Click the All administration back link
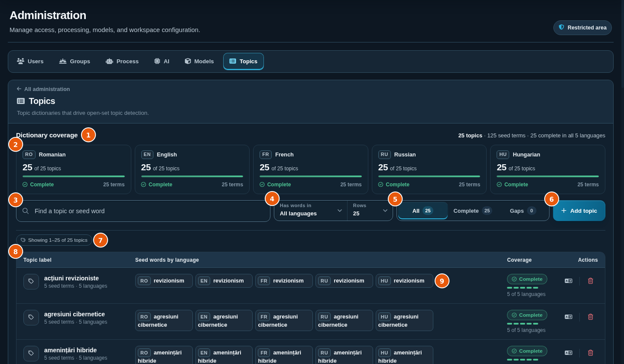The image size is (624, 364). [x=43, y=89]
